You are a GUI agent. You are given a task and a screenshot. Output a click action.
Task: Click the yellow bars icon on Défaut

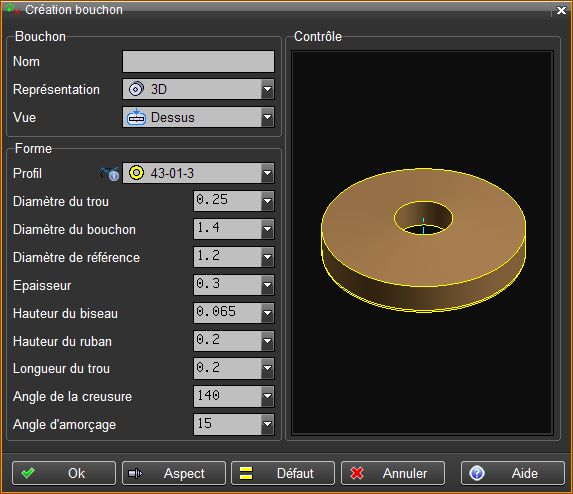tap(246, 473)
